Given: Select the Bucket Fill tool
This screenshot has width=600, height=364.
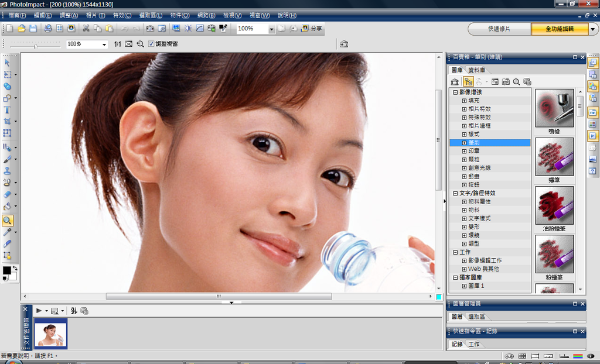Looking at the screenshot, I should tap(7, 206).
